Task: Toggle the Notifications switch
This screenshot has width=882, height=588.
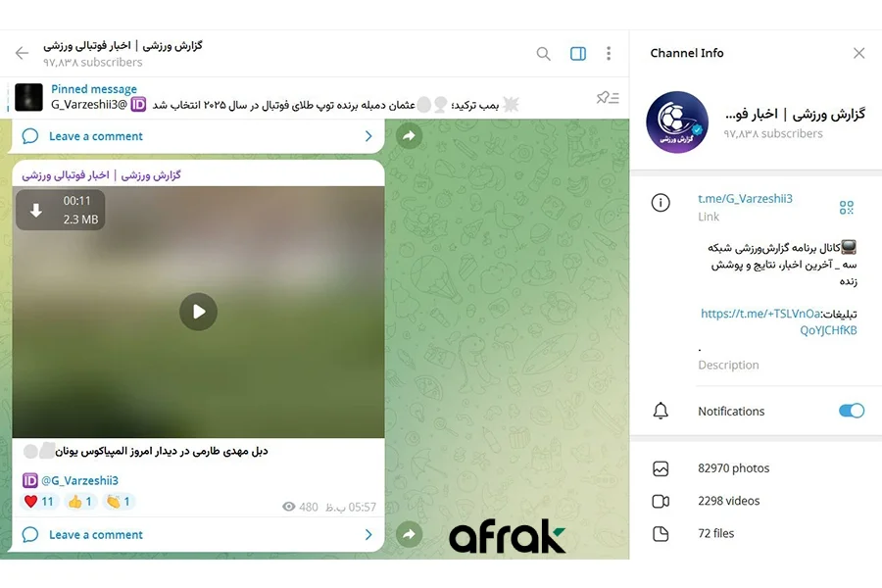Action: tap(851, 411)
